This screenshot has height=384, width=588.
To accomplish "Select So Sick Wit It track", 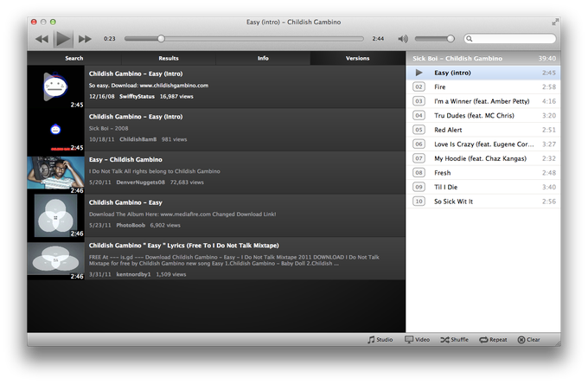I will [x=483, y=202].
